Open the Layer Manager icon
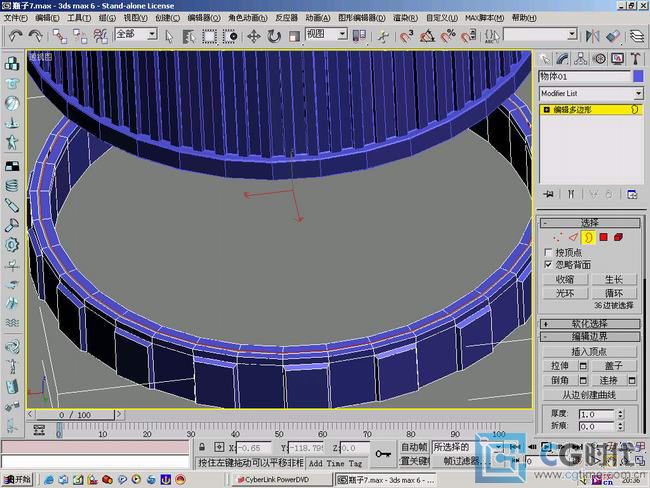 [x=636, y=36]
